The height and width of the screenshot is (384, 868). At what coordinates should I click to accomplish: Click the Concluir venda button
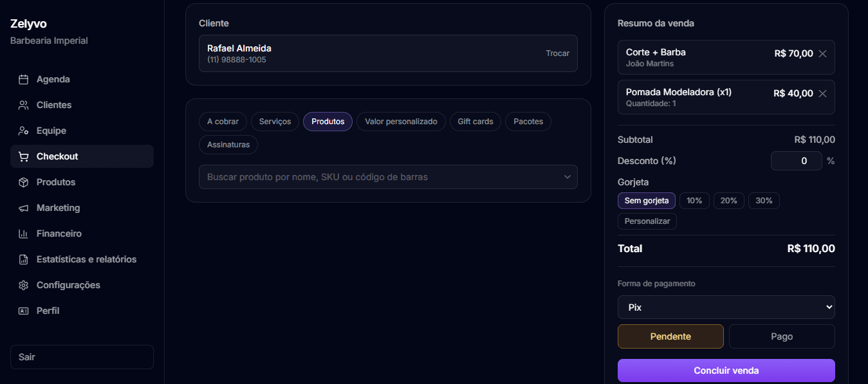[x=726, y=370]
